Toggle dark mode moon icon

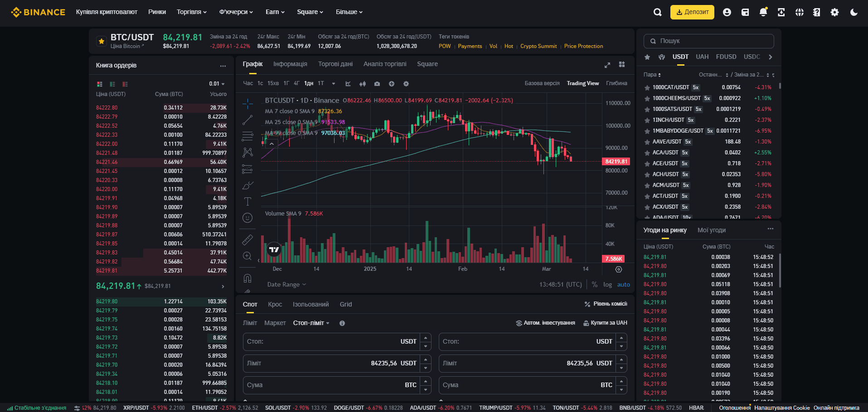854,12
